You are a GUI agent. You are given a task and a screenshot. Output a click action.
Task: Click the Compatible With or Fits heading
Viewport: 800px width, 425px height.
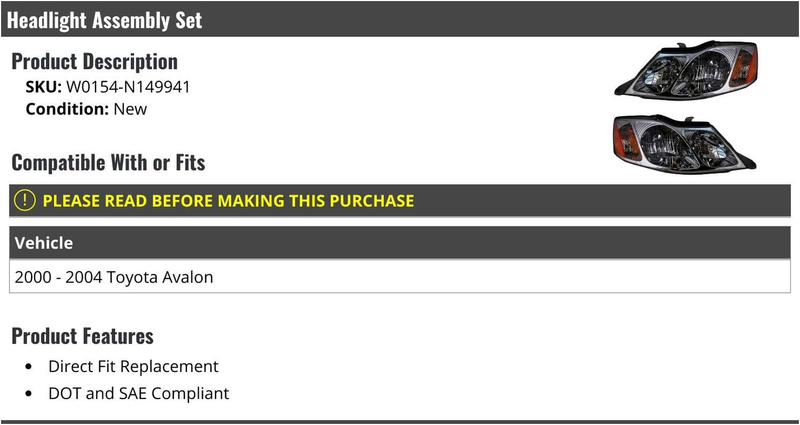[x=108, y=163]
